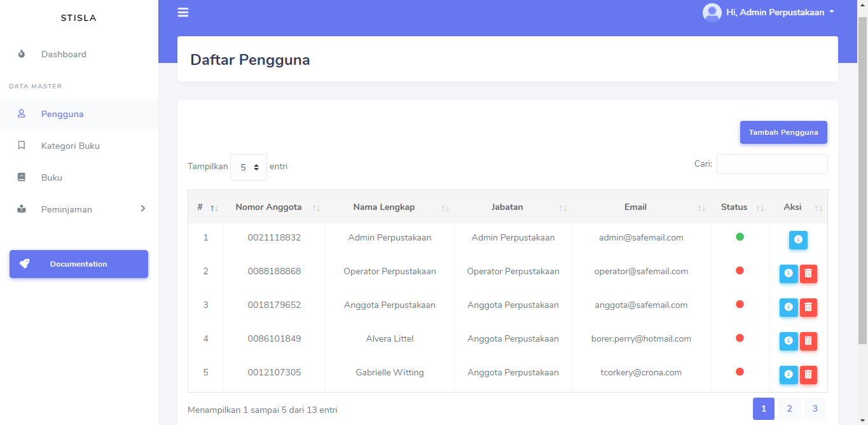
Task: Select Kategori Buku in the sidebar
Action: tap(70, 145)
